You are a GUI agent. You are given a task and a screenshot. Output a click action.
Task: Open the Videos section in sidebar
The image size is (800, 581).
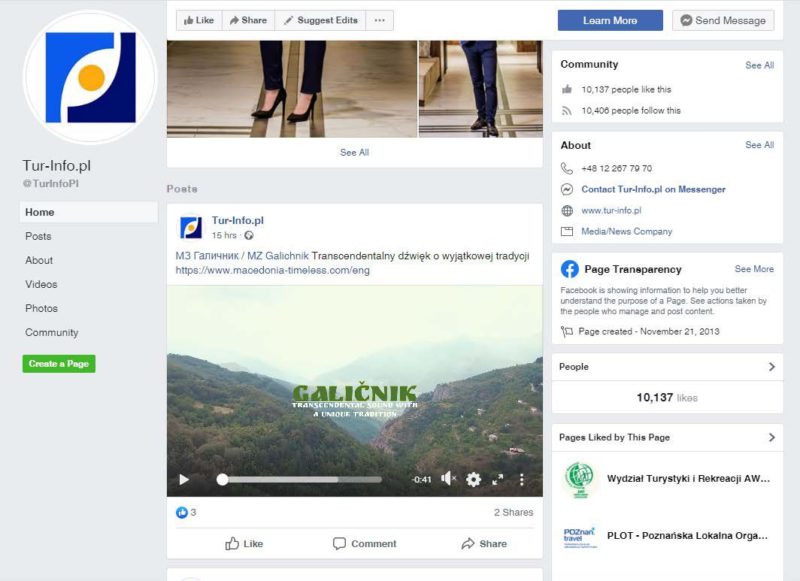[41, 284]
